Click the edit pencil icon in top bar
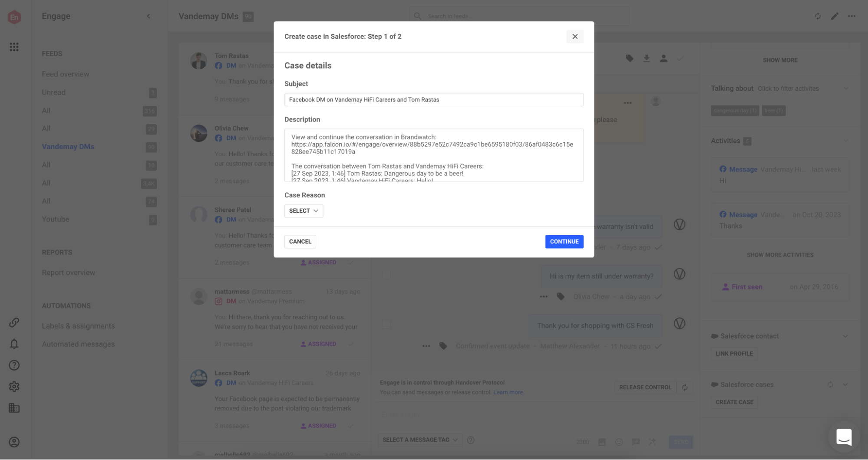Viewport: 868px width, 460px height. click(x=835, y=16)
